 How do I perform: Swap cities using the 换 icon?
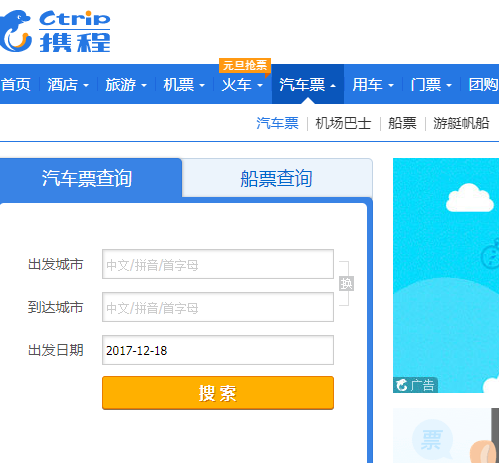coord(346,284)
